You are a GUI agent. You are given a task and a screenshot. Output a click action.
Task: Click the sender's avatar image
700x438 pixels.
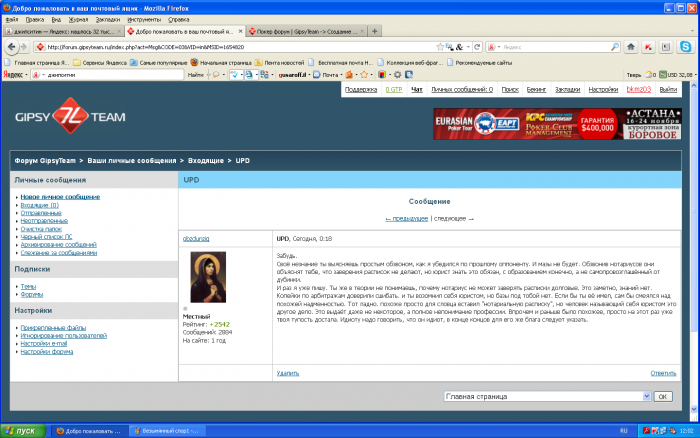click(208, 277)
